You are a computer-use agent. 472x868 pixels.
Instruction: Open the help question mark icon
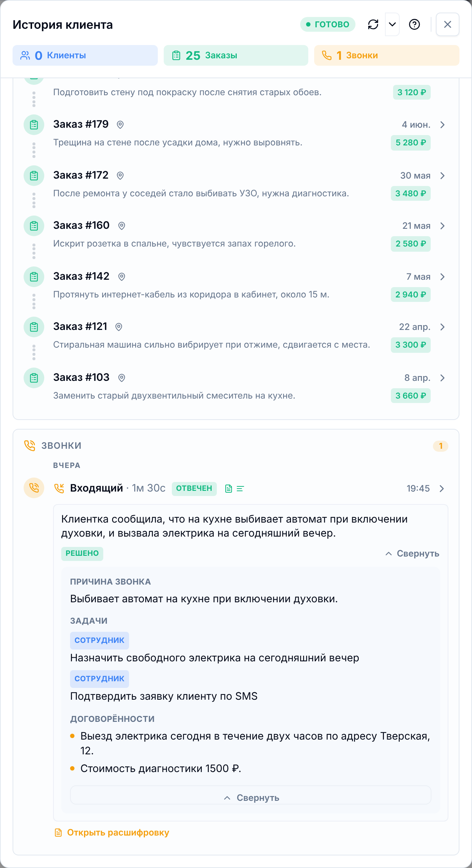pos(414,24)
